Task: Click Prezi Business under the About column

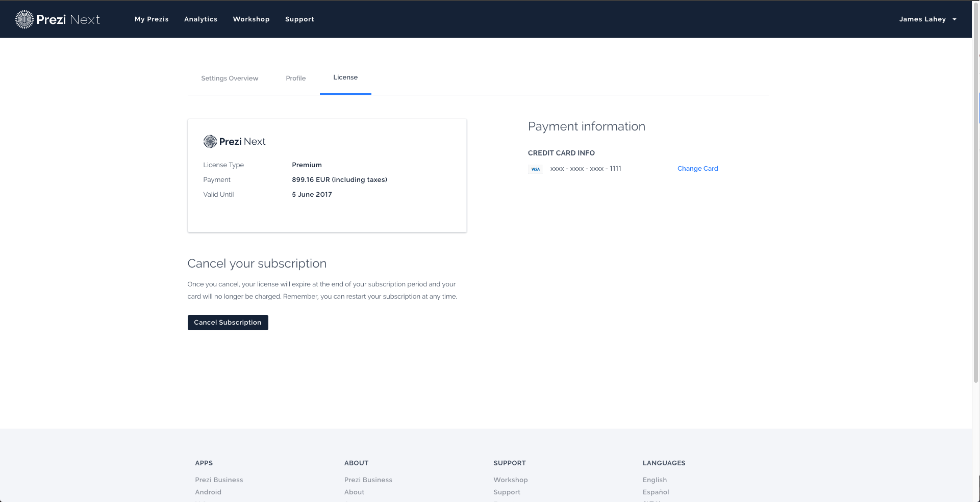Action: pyautogui.click(x=368, y=480)
